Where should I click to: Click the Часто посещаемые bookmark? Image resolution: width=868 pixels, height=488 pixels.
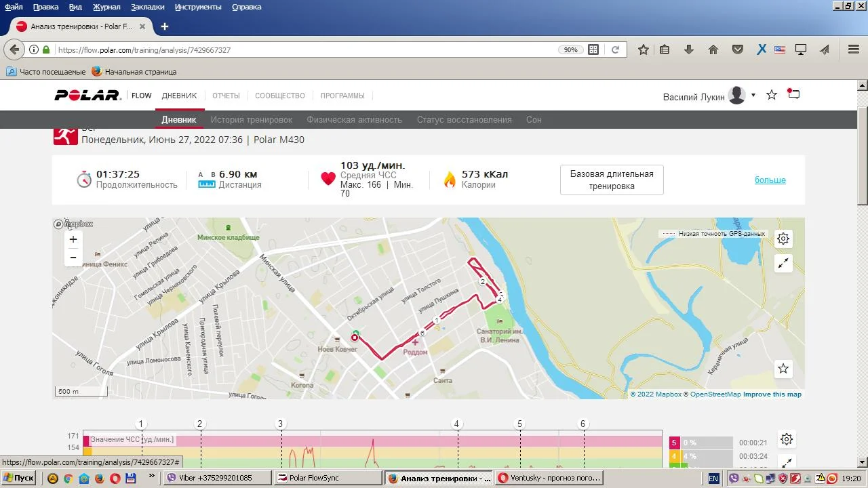(46, 71)
